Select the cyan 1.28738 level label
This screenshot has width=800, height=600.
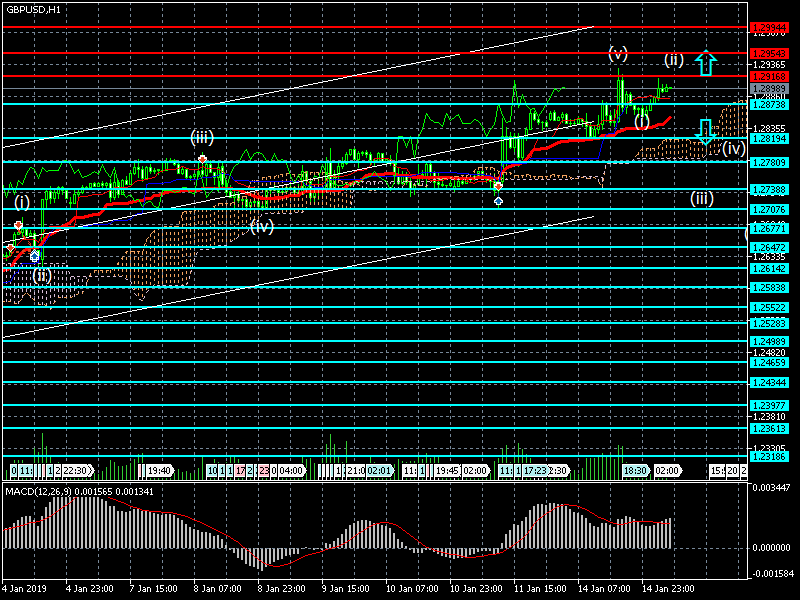click(x=769, y=104)
